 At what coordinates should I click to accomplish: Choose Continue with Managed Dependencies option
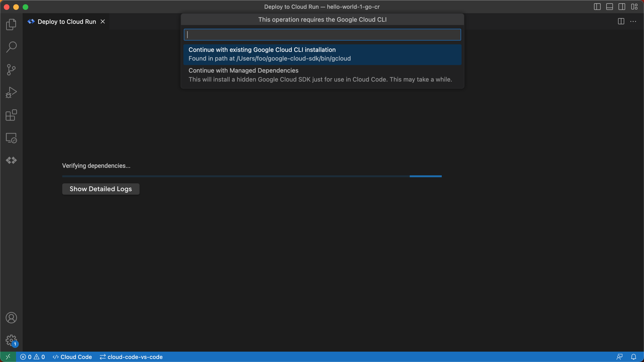pyautogui.click(x=322, y=75)
